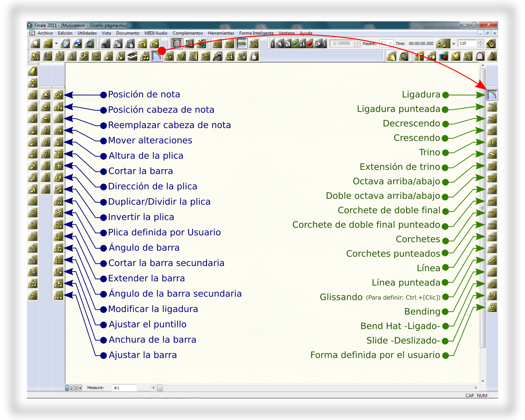Click the printer icon in toolbar
The height and width of the screenshot is (420, 525).
click(77, 44)
